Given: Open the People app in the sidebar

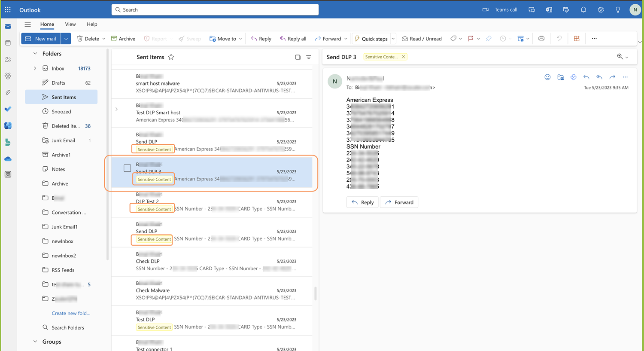Looking at the screenshot, I should [x=8, y=60].
